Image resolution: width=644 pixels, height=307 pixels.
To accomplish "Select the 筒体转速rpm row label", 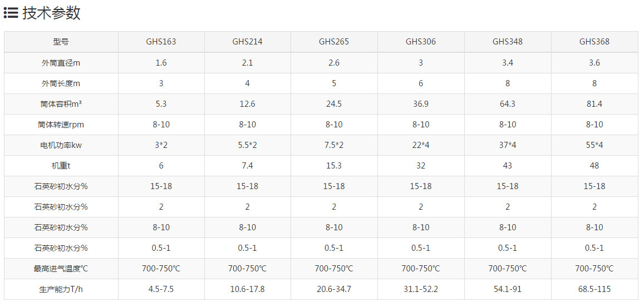I will click(61, 125).
